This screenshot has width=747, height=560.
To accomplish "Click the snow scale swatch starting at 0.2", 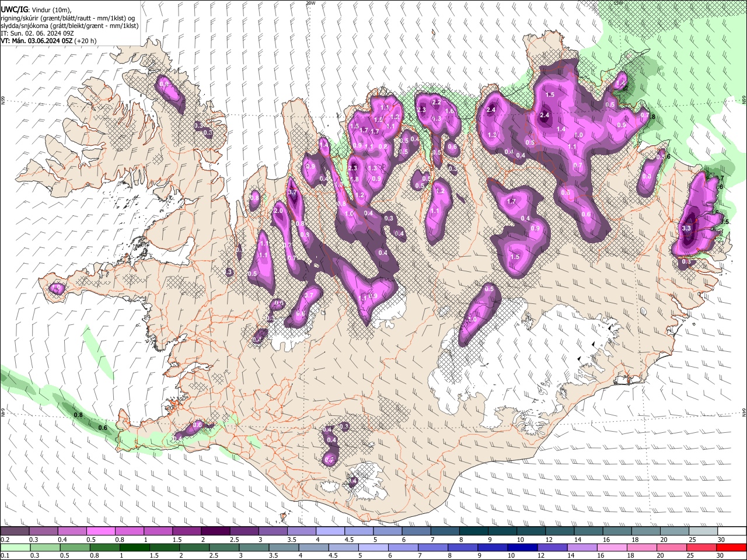I will (x=15, y=531).
